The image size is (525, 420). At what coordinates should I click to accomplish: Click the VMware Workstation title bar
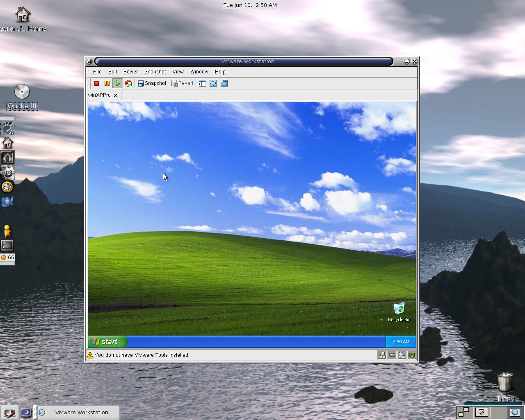click(244, 62)
